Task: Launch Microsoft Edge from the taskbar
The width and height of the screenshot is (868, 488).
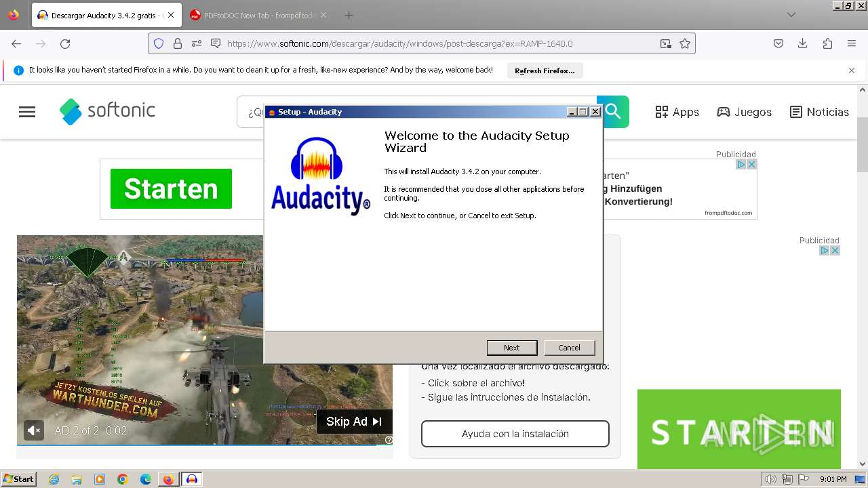Action: 146,479
